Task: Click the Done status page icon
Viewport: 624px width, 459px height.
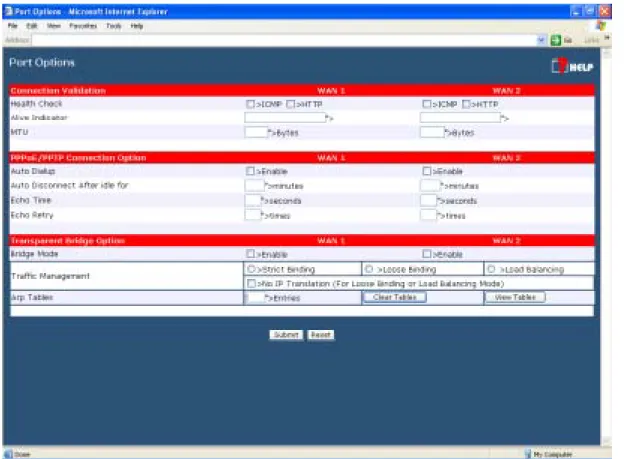Action: (x=8, y=454)
